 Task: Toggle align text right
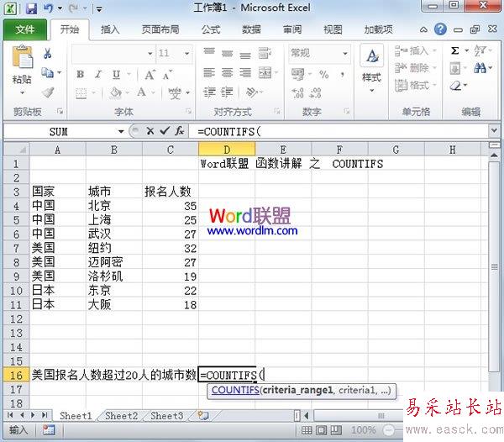245,72
